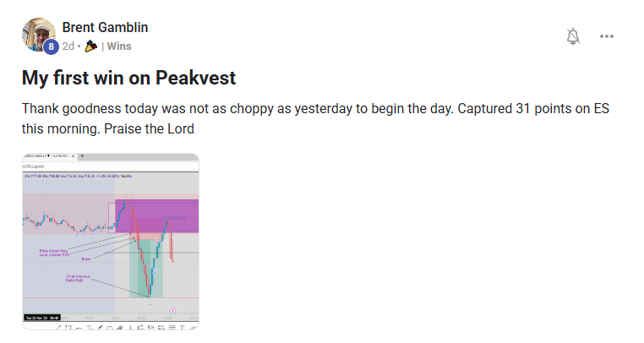
Task: Click the Enter annotation label in chart
Action: [86, 259]
